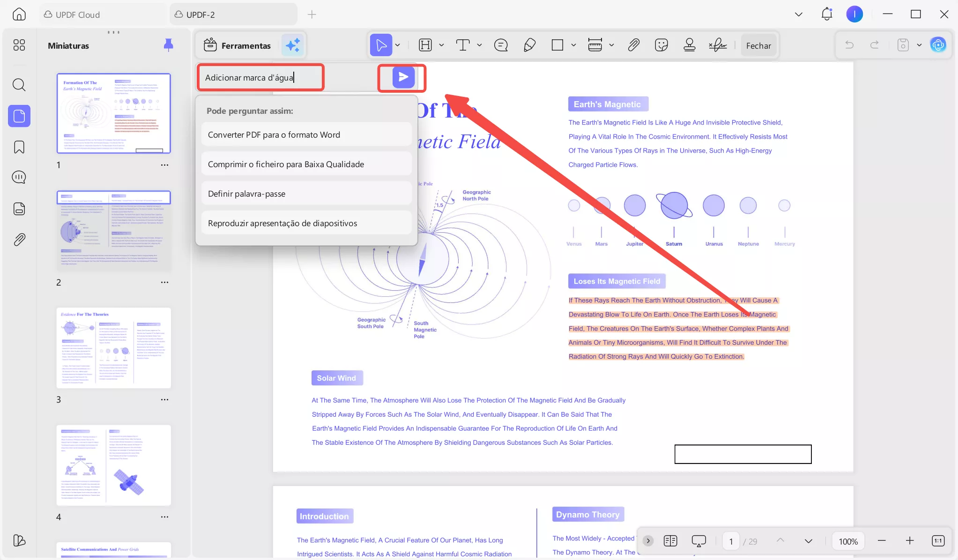
Task: Select the sticker tool icon
Action: pos(661,45)
